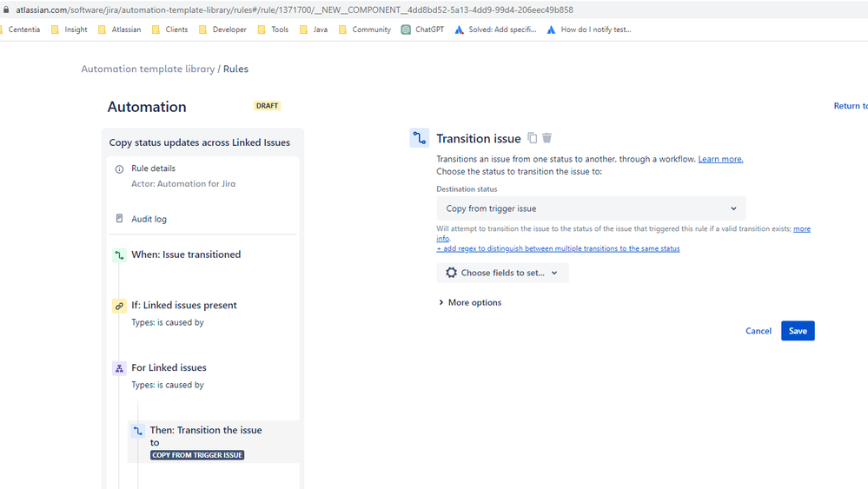Open the Java bookmarks folder

[x=314, y=30]
